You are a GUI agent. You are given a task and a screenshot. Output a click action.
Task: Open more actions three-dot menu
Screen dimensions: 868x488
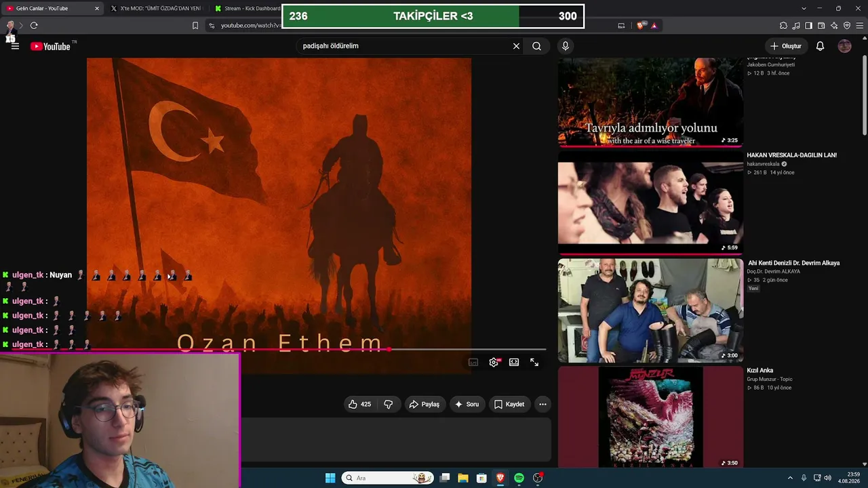click(x=542, y=404)
